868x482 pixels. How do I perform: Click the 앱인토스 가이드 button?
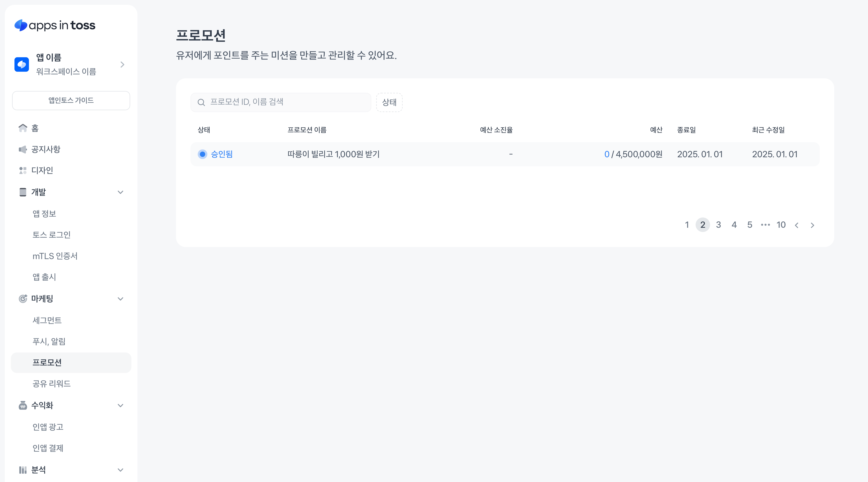point(71,100)
